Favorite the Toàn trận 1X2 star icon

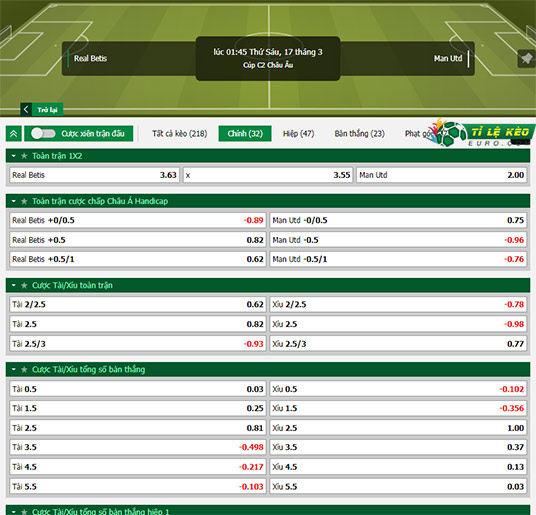tap(24, 156)
